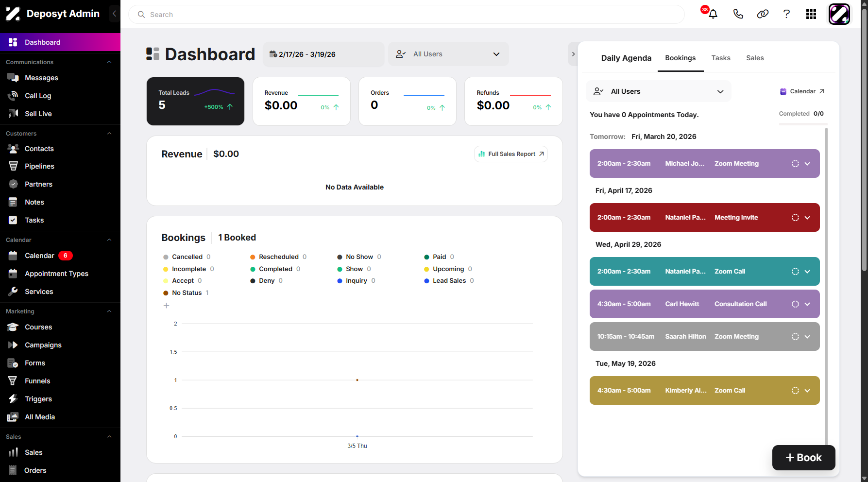868x482 pixels.
Task: Expand the Consultation Call booking chevron
Action: (807, 304)
